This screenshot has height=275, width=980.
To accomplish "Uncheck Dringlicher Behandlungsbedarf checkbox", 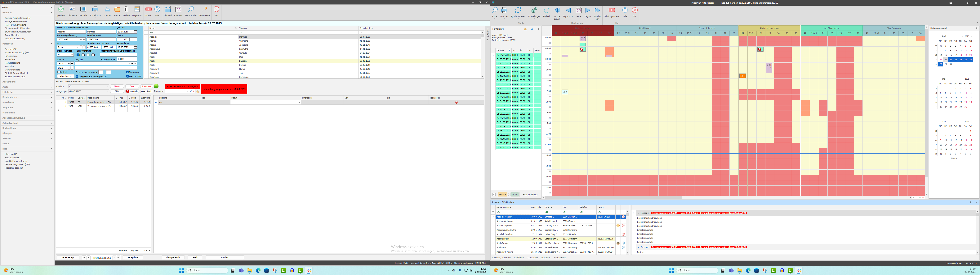I will pos(77,76).
